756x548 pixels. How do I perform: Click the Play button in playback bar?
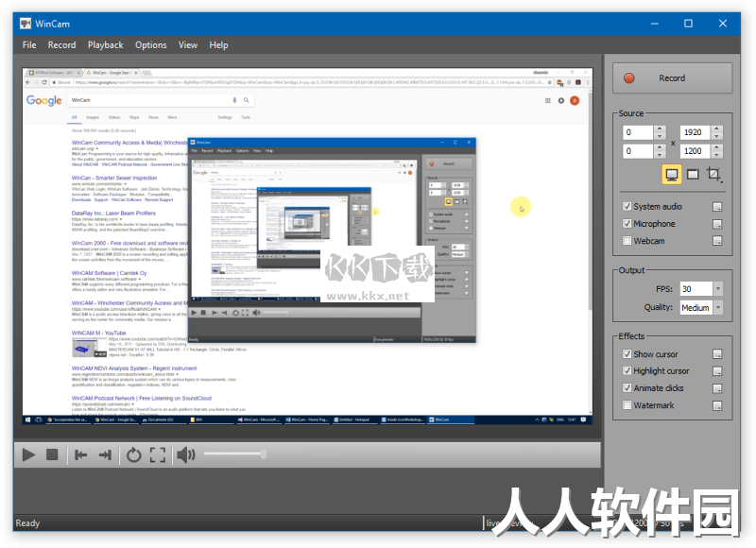[x=28, y=455]
